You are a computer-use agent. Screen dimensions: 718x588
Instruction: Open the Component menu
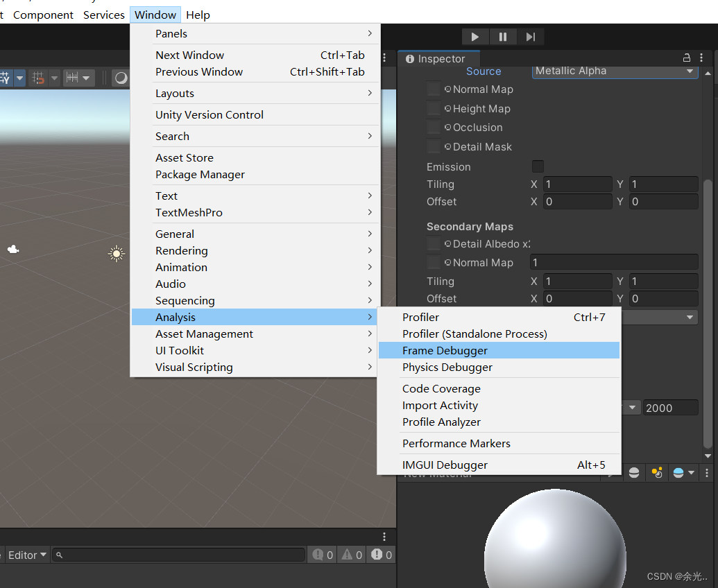(43, 15)
